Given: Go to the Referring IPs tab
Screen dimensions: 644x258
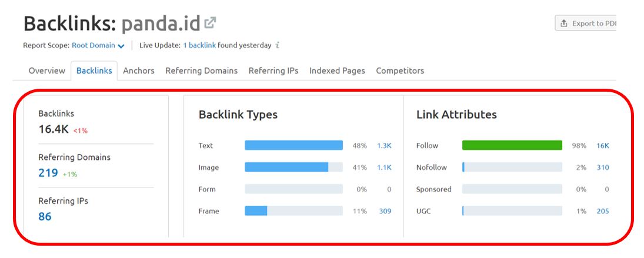Looking at the screenshot, I should [273, 71].
